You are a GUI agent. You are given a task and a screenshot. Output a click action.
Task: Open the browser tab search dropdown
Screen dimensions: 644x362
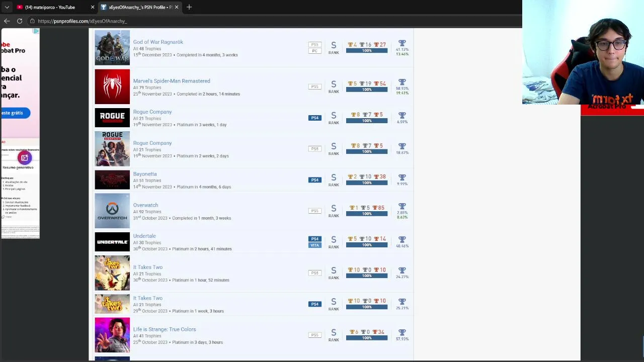tap(7, 7)
